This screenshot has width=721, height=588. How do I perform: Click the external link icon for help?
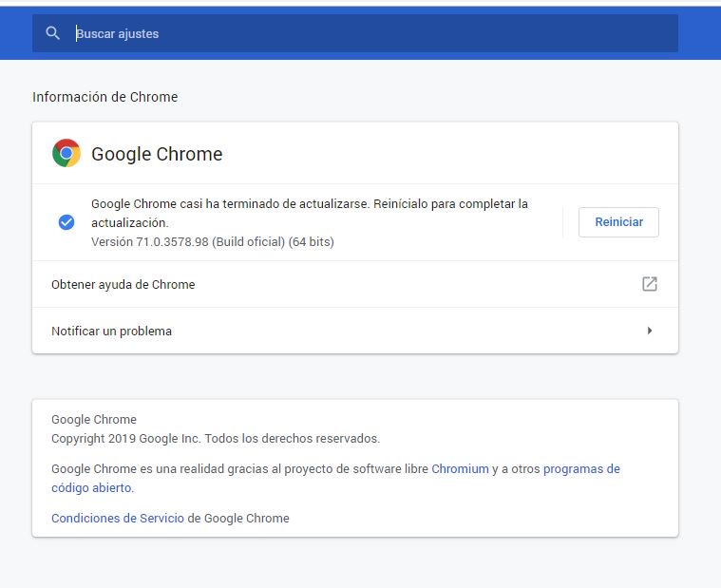point(649,284)
